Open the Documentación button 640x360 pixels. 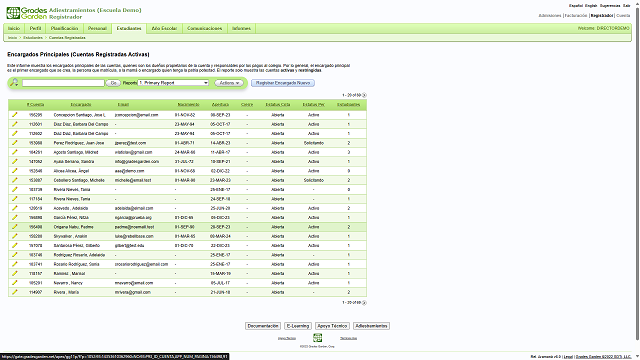click(x=263, y=326)
